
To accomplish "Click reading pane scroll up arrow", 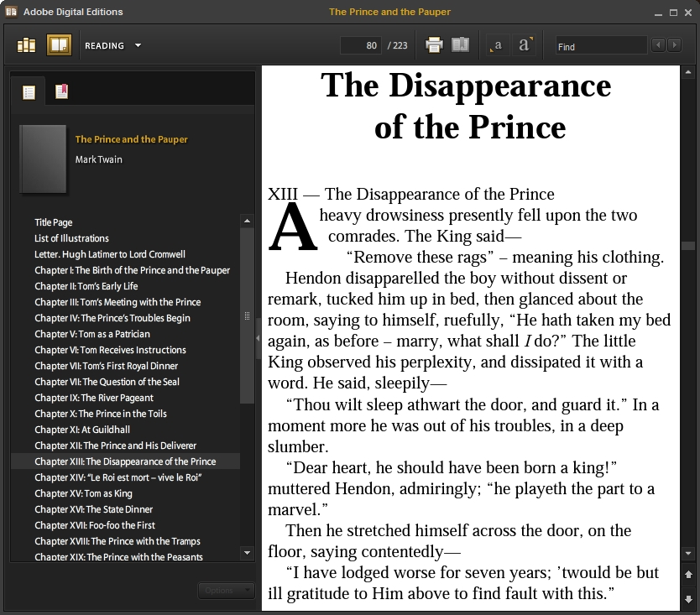I will point(688,72).
